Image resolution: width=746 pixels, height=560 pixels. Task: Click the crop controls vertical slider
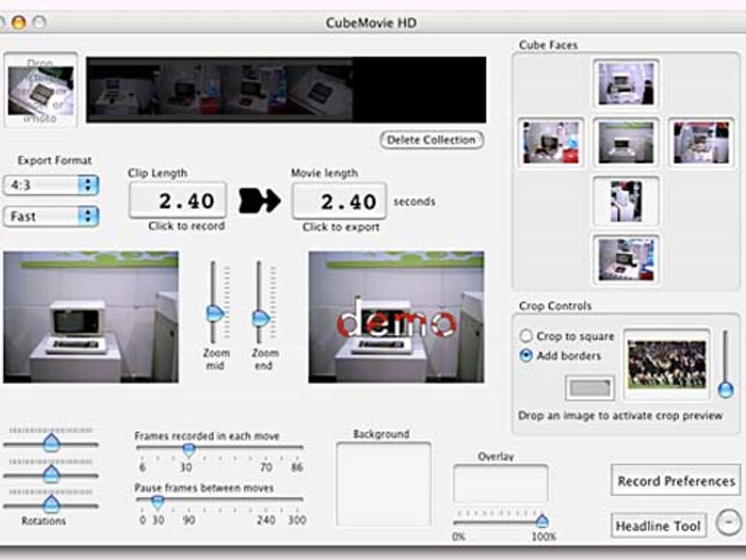coord(726,364)
